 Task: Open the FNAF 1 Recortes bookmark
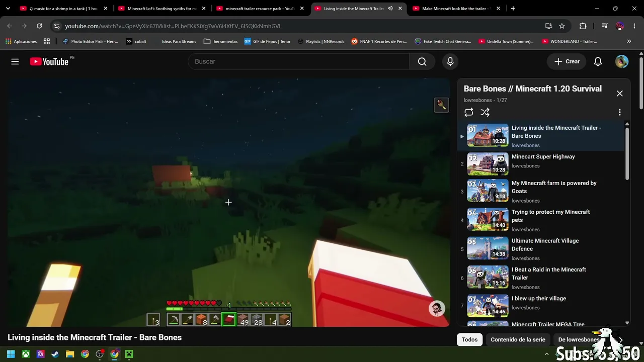[379, 41]
